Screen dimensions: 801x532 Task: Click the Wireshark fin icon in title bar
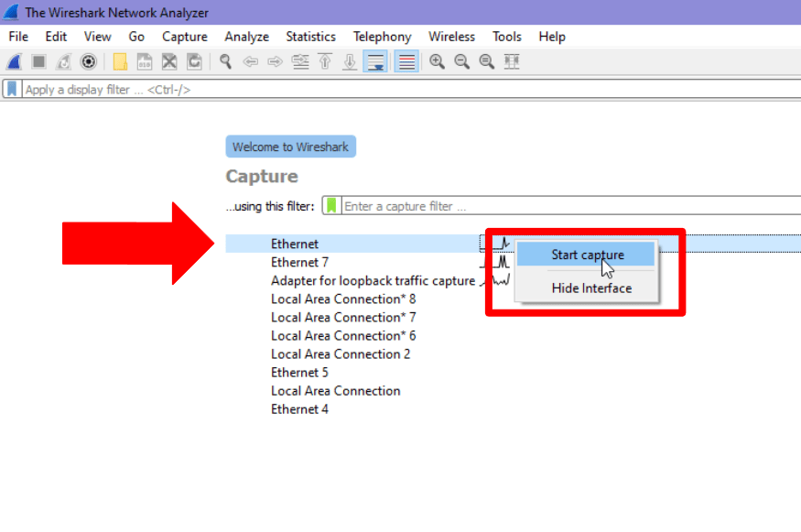point(11,12)
